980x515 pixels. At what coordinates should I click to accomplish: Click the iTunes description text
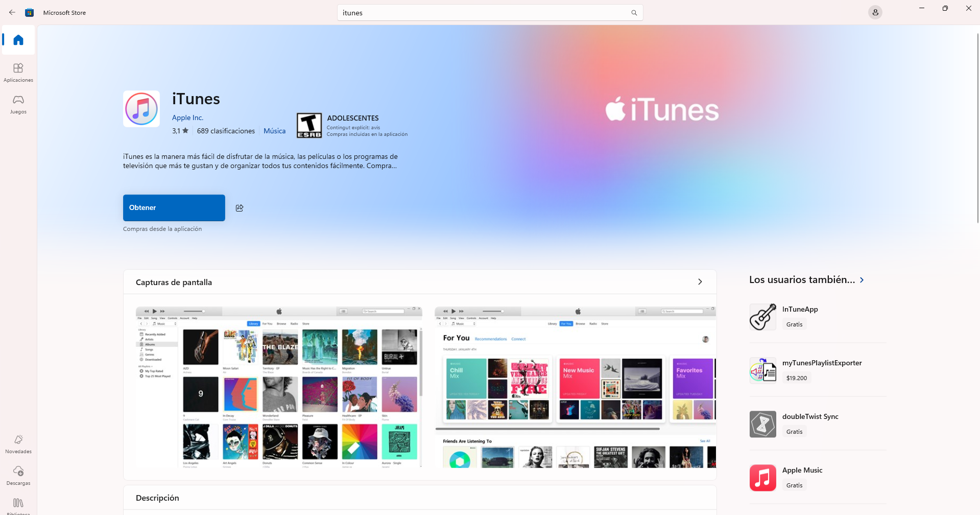(x=260, y=161)
